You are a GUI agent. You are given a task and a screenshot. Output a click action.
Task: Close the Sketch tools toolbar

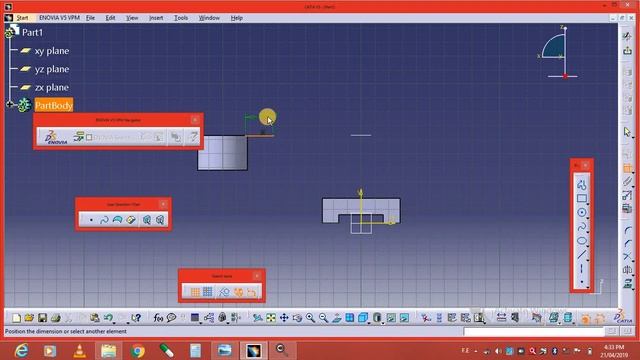[x=257, y=276]
